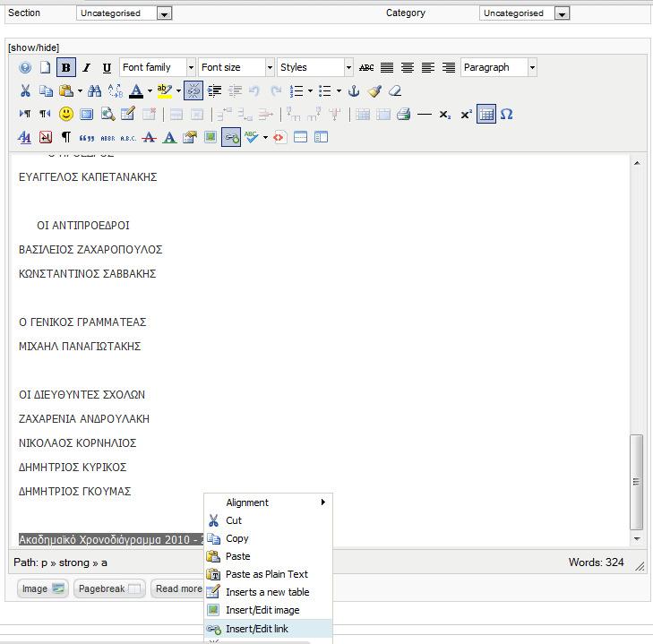The height and width of the screenshot is (644, 653).
Task: Expand the bullet list style arrow
Action: [x=339, y=90]
